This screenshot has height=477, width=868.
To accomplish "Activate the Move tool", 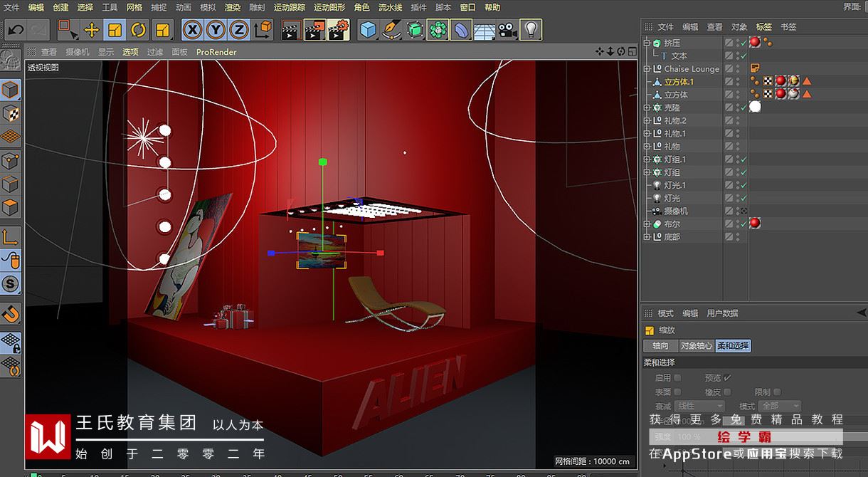I will (92, 30).
